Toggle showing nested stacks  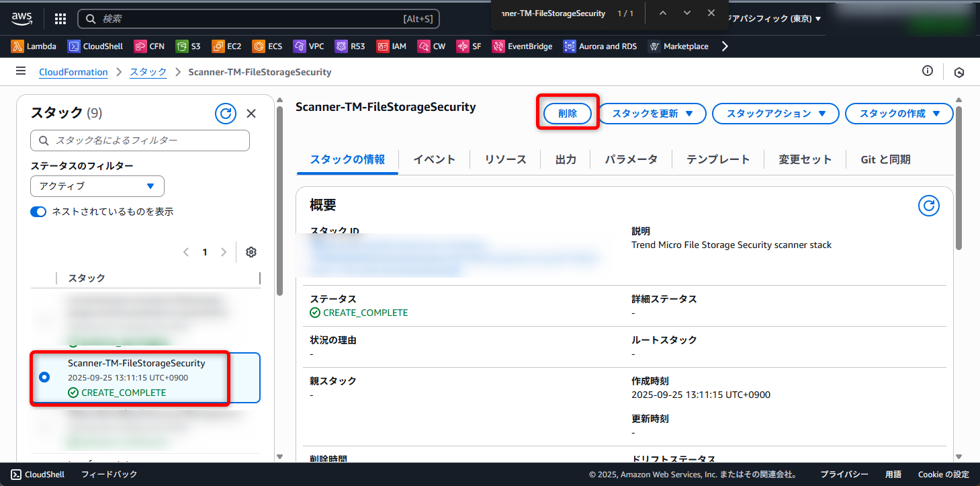pos(38,212)
